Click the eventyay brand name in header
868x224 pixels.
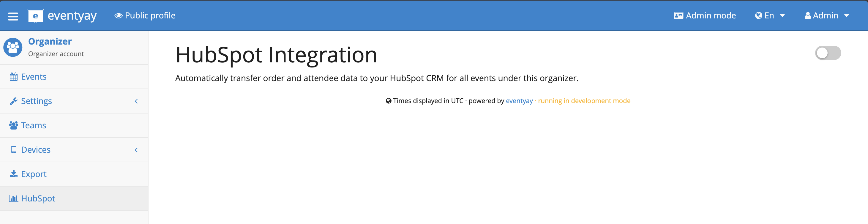[x=72, y=16]
